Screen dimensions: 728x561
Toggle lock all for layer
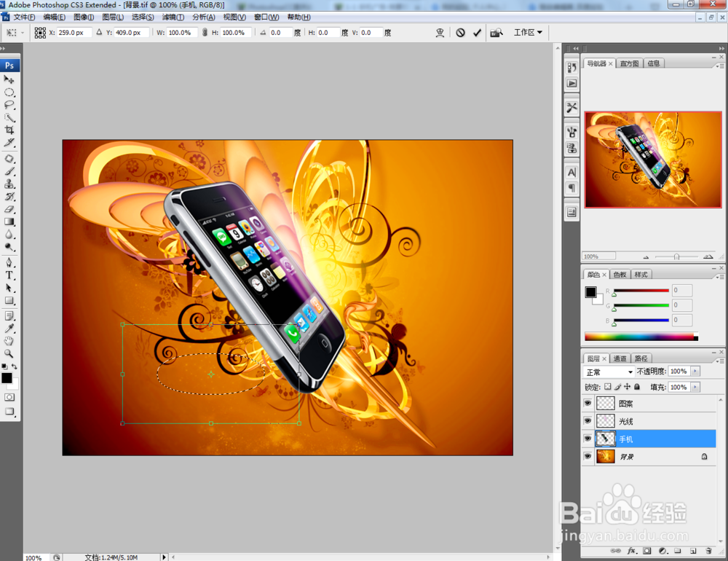click(x=637, y=387)
